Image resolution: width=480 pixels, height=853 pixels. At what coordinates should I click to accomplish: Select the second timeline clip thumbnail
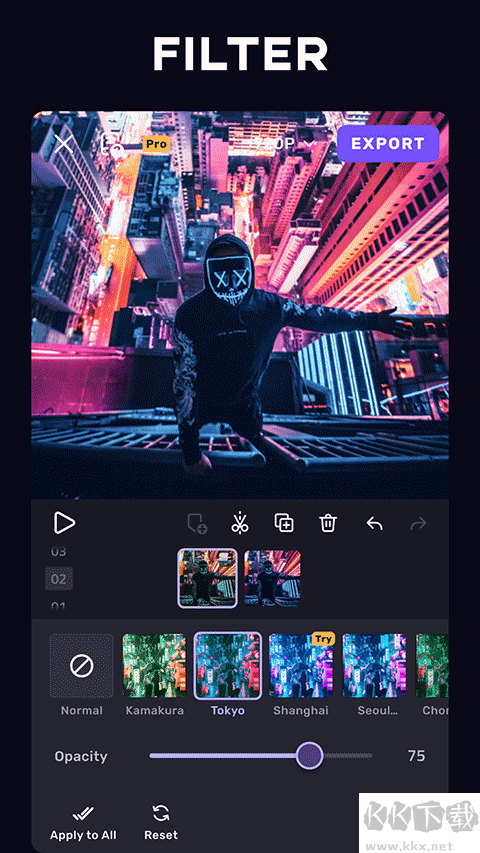point(272,578)
